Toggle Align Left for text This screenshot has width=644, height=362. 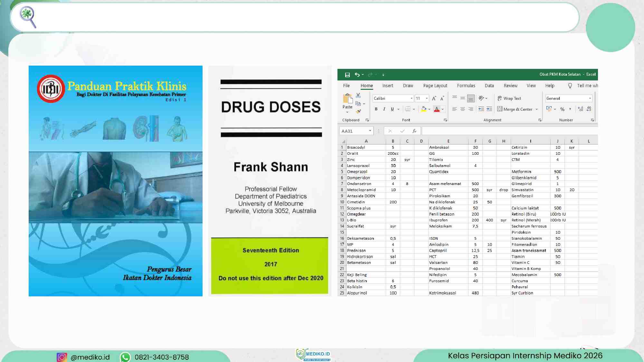pyautogui.click(x=455, y=109)
